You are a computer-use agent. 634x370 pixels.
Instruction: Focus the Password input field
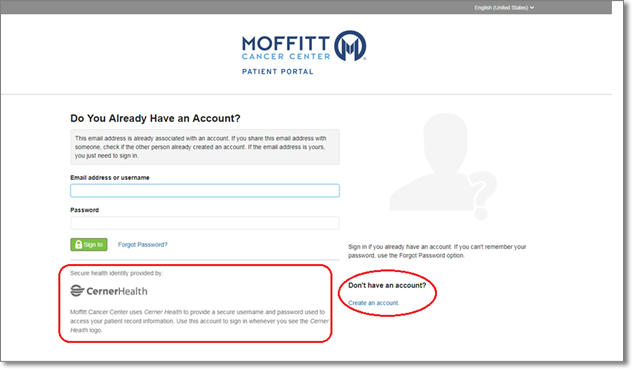[205, 223]
